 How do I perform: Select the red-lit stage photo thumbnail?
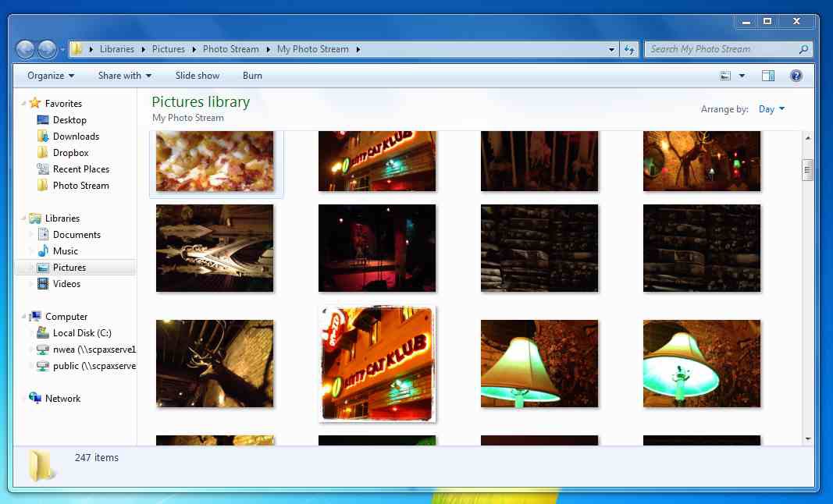click(376, 248)
